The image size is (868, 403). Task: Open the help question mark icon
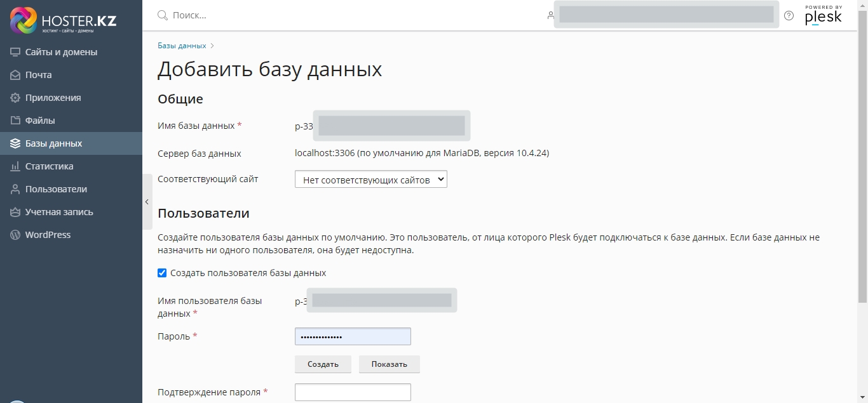pyautogui.click(x=789, y=16)
